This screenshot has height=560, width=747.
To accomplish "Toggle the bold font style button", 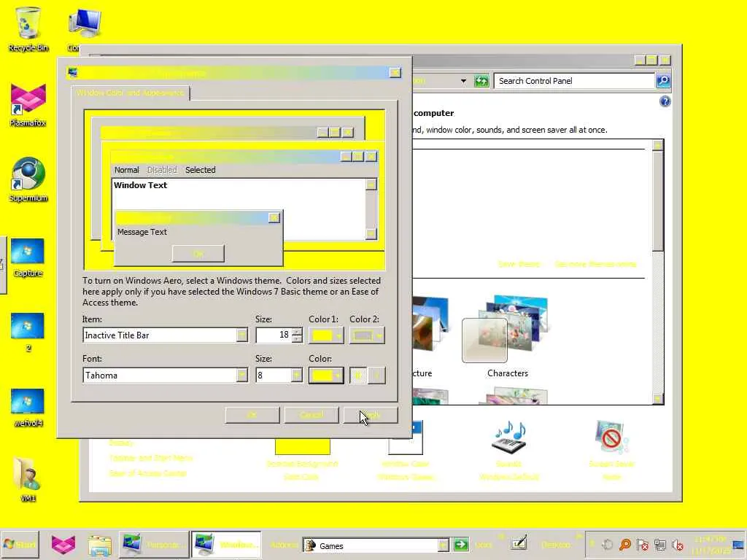I will [x=358, y=376].
